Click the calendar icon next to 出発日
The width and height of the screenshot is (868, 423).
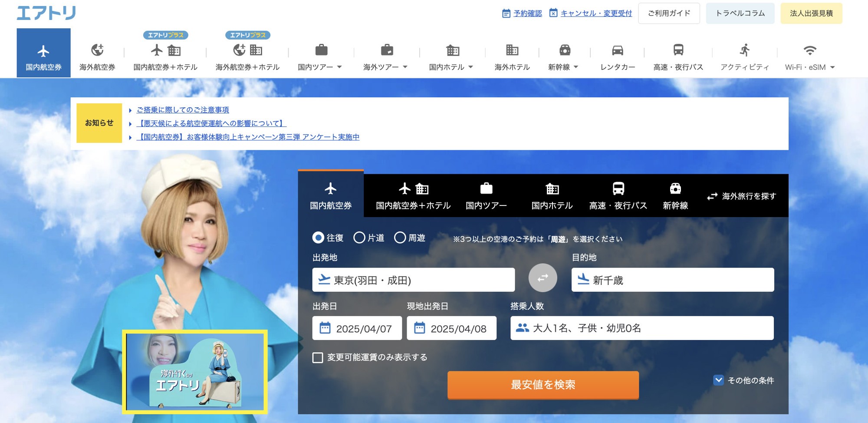click(326, 328)
